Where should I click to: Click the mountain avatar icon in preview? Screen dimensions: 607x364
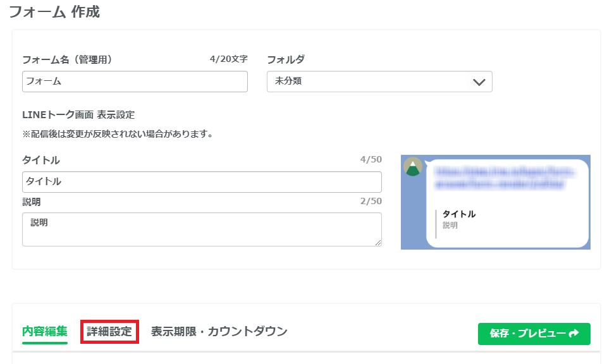click(413, 167)
